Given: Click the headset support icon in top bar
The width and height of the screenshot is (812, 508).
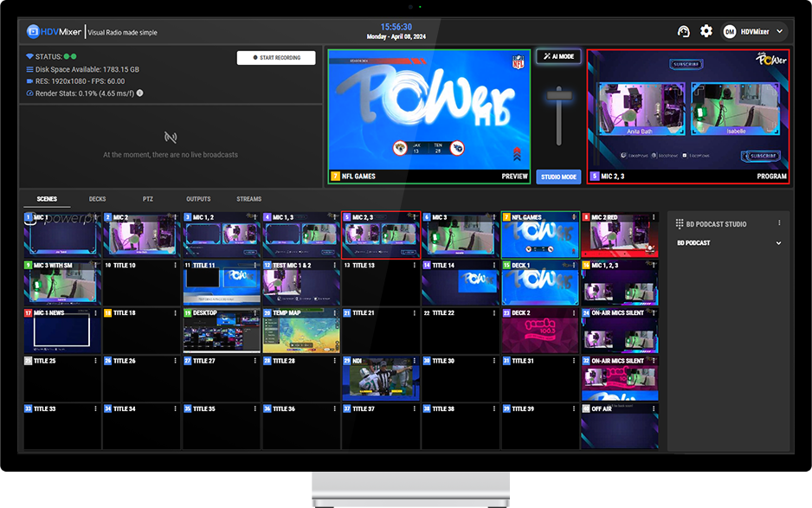Looking at the screenshot, I should pos(683,31).
